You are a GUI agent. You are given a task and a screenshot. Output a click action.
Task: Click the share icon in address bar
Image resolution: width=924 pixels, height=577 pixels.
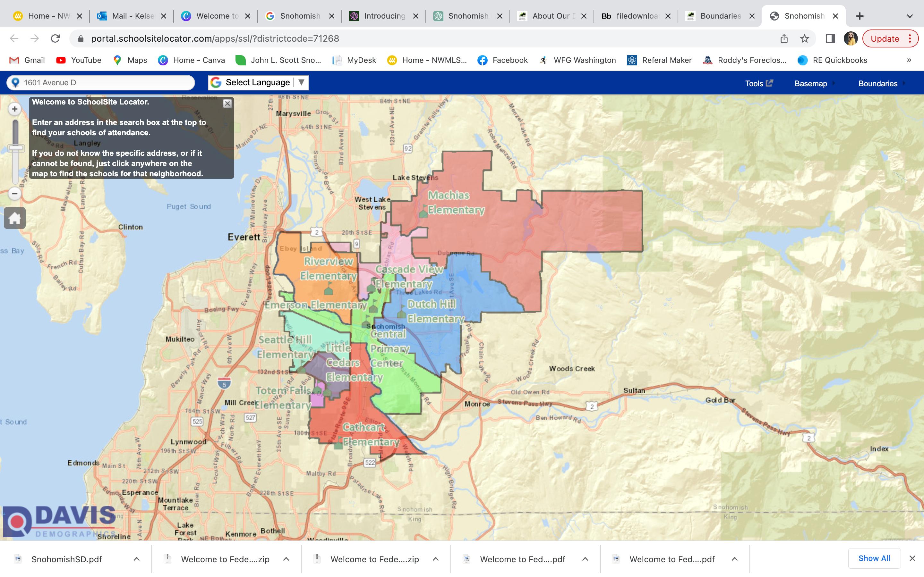(x=784, y=38)
